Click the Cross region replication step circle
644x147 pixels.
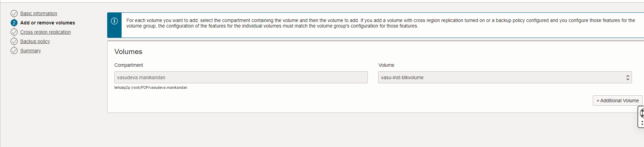click(x=14, y=32)
